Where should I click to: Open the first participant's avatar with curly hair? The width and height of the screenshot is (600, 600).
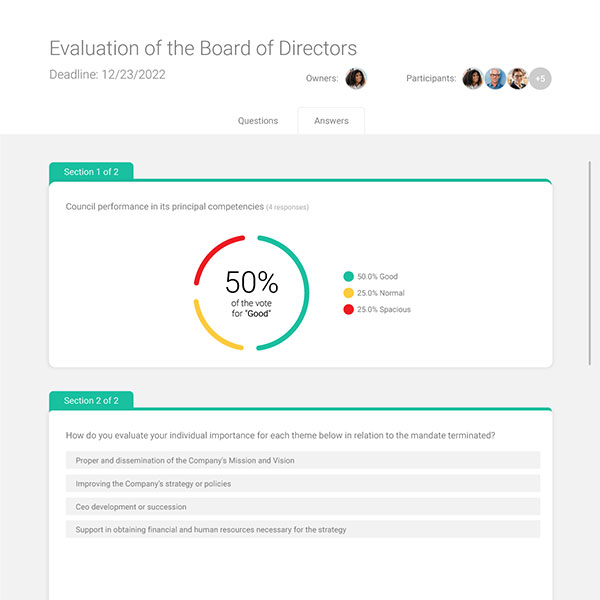coord(473,78)
